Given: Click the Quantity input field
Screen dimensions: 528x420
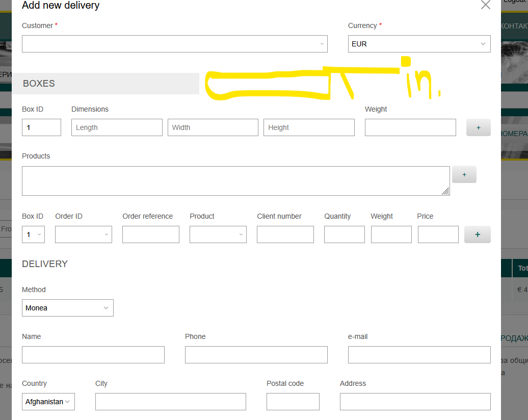Looking at the screenshot, I should click(x=344, y=234).
